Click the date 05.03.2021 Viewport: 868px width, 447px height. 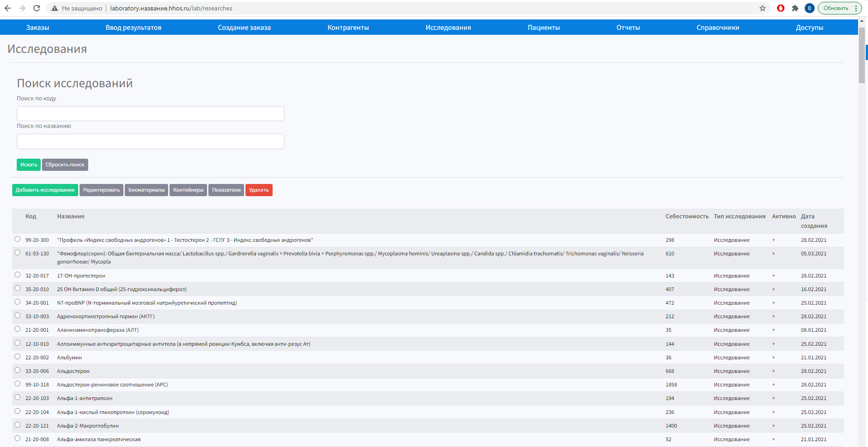(x=814, y=254)
